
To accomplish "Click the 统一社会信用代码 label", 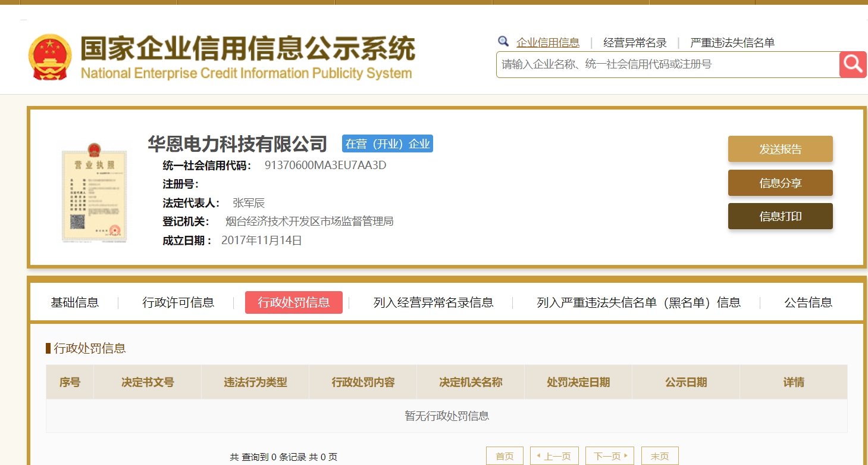I will (207, 166).
